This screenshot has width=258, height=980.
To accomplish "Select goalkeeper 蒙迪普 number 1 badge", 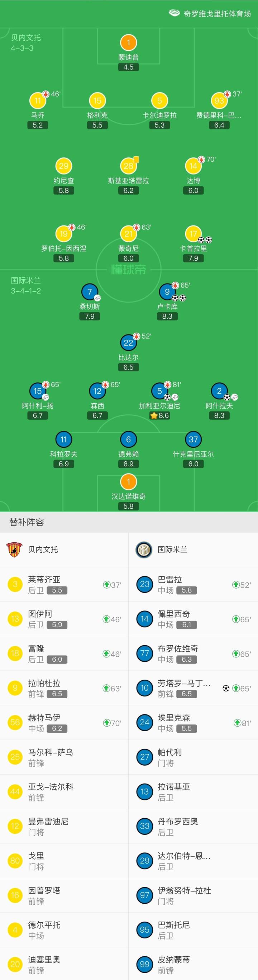I will 128,43.
